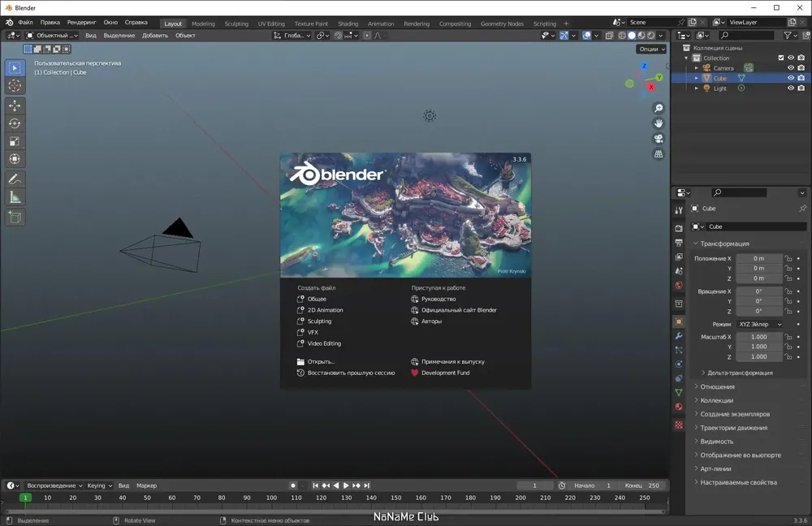Click the Blender logo menu icon

pyautogui.click(x=9, y=22)
